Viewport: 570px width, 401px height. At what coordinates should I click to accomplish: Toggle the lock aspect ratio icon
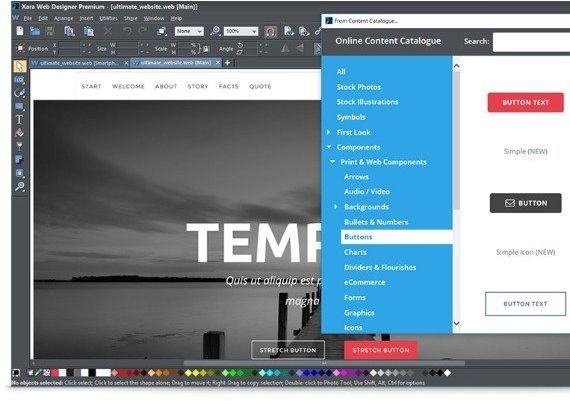206,49
